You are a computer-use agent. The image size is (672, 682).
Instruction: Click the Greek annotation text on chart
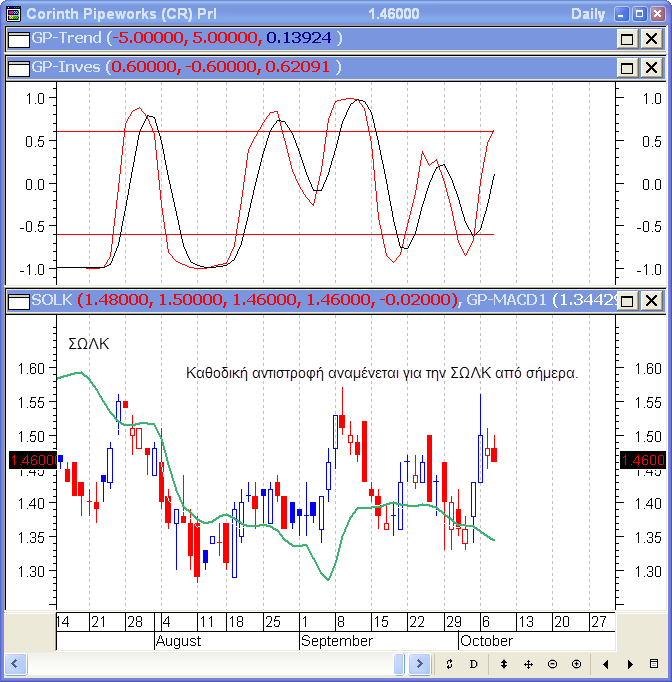(382, 373)
